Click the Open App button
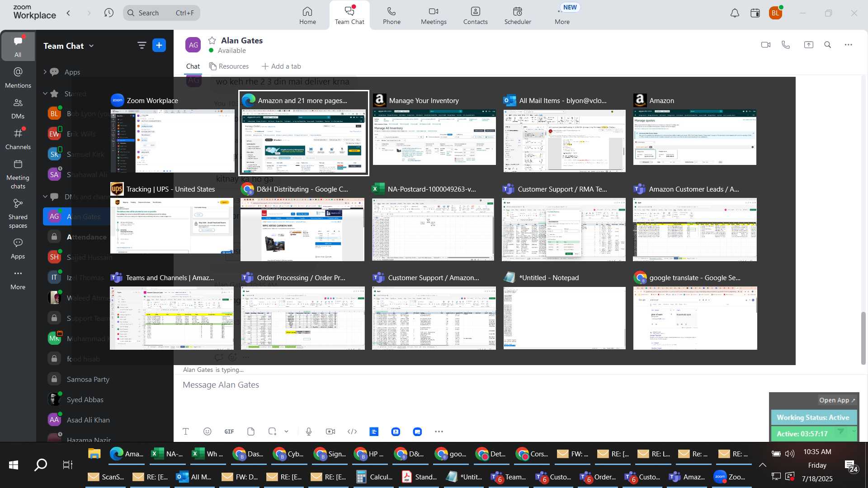The width and height of the screenshot is (868, 488). [837, 400]
